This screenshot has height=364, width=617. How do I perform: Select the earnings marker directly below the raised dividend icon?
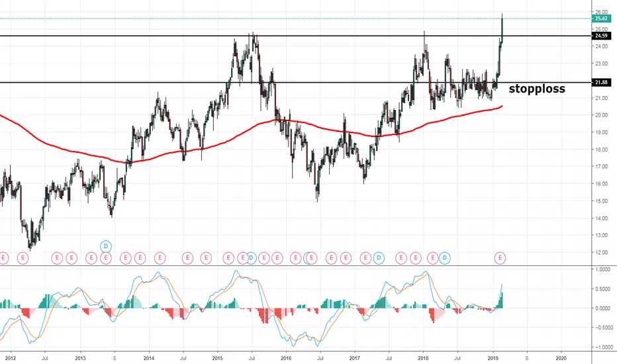106,258
